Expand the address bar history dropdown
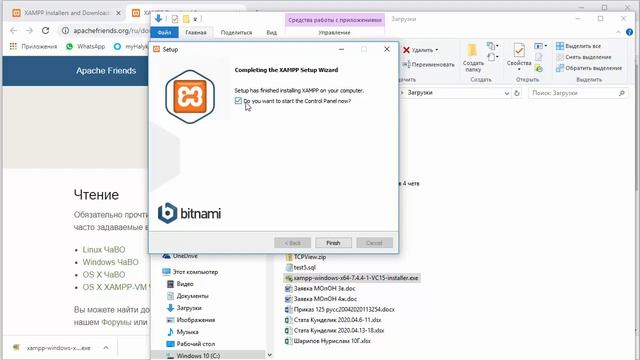Image resolution: width=640 pixels, height=360 pixels. point(507,93)
